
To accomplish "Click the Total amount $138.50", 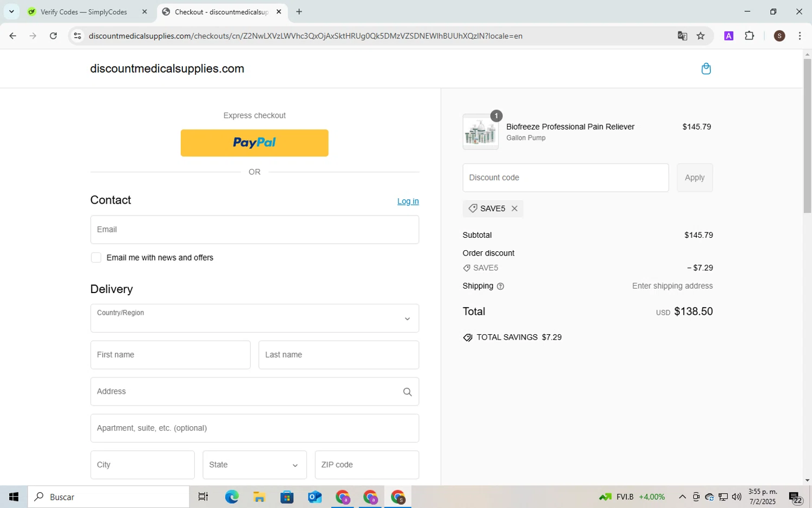I will click(x=693, y=312).
